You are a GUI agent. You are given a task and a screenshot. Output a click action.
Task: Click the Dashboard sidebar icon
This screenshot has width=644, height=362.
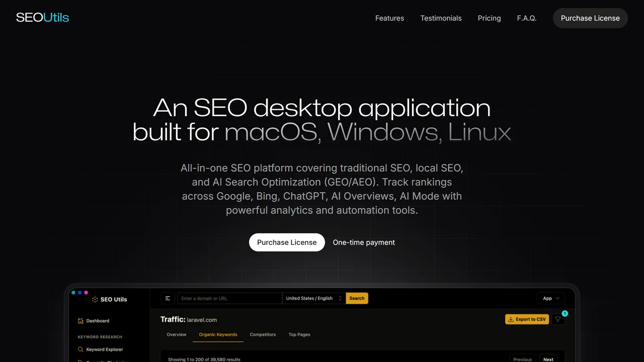(80, 321)
